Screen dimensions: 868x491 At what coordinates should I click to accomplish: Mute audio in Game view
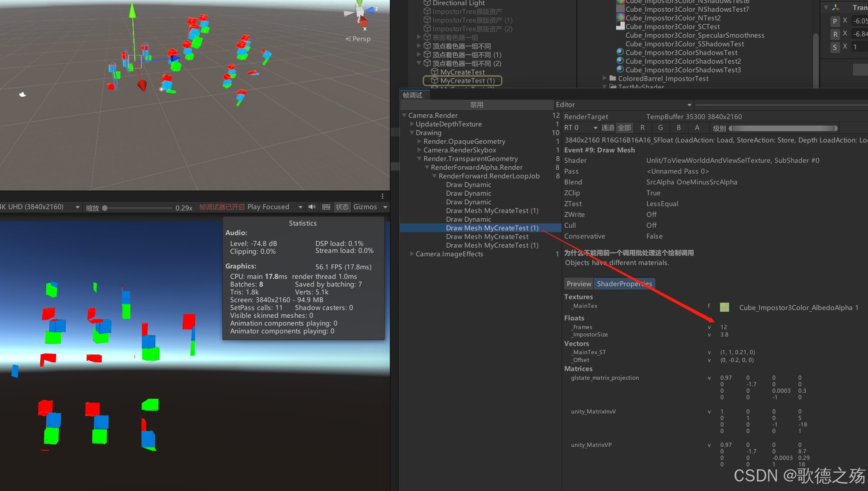[312, 207]
